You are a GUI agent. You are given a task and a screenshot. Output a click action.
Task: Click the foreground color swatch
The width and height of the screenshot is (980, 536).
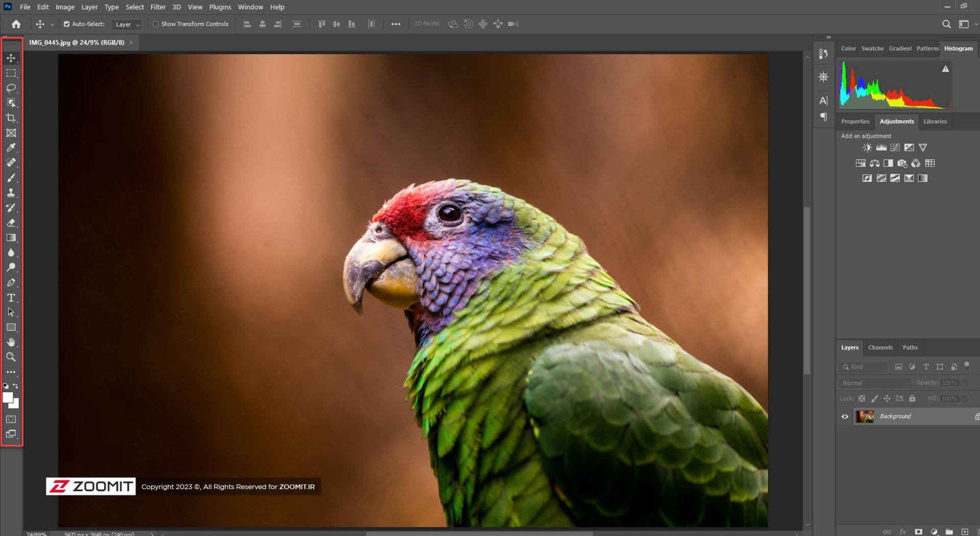8,398
